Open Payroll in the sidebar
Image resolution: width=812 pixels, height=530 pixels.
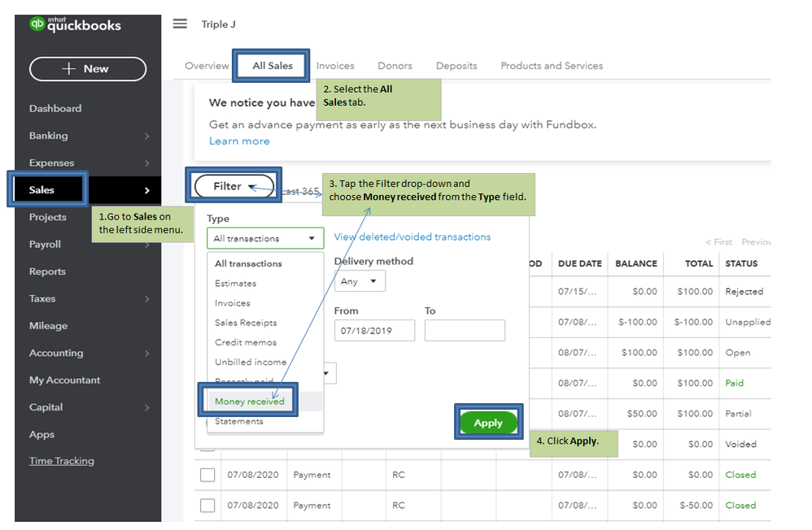(45, 245)
